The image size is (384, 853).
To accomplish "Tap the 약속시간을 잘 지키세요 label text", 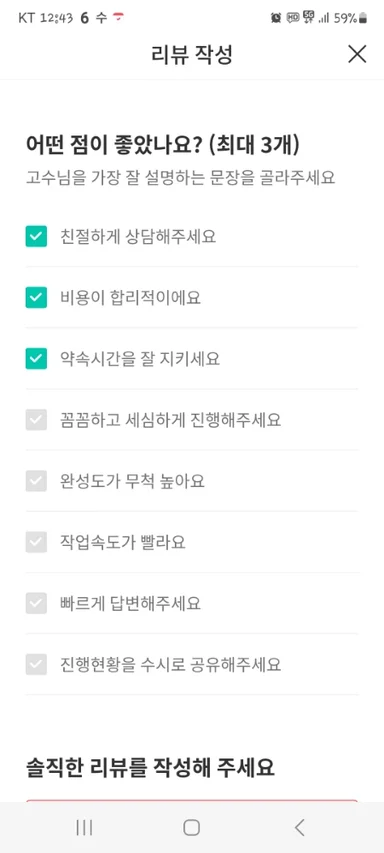I will (x=140, y=359).
